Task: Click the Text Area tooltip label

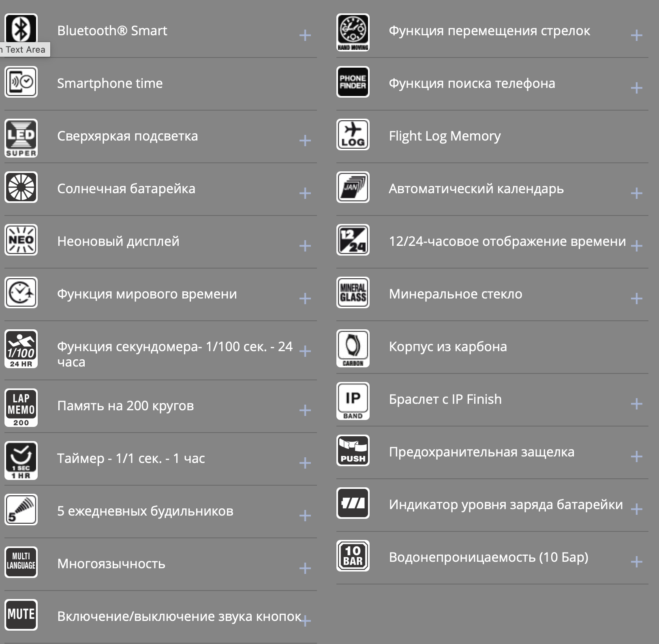Action: 24,49
